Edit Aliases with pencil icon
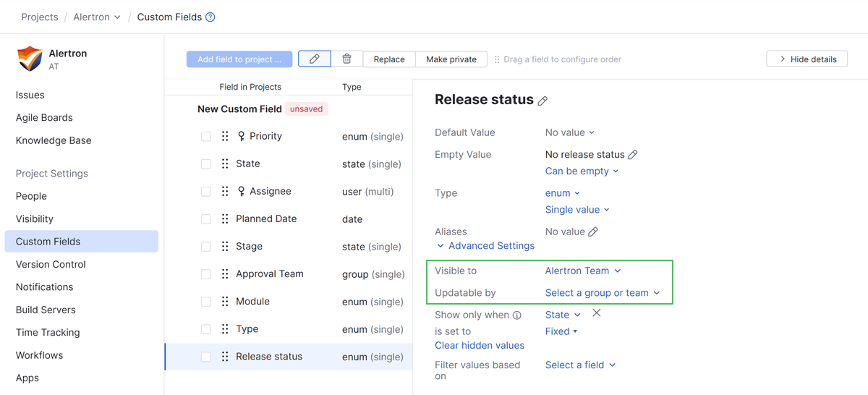The image size is (868, 395). tap(593, 232)
